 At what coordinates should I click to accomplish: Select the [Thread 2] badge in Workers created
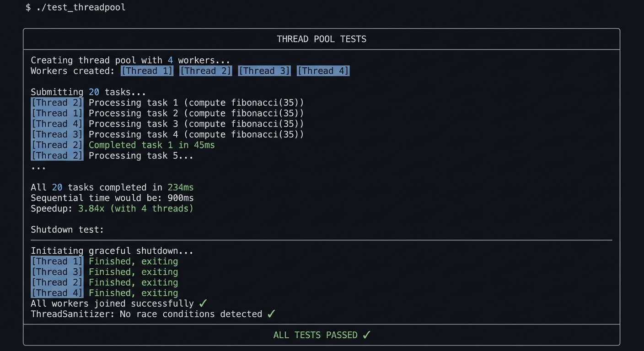(205, 71)
